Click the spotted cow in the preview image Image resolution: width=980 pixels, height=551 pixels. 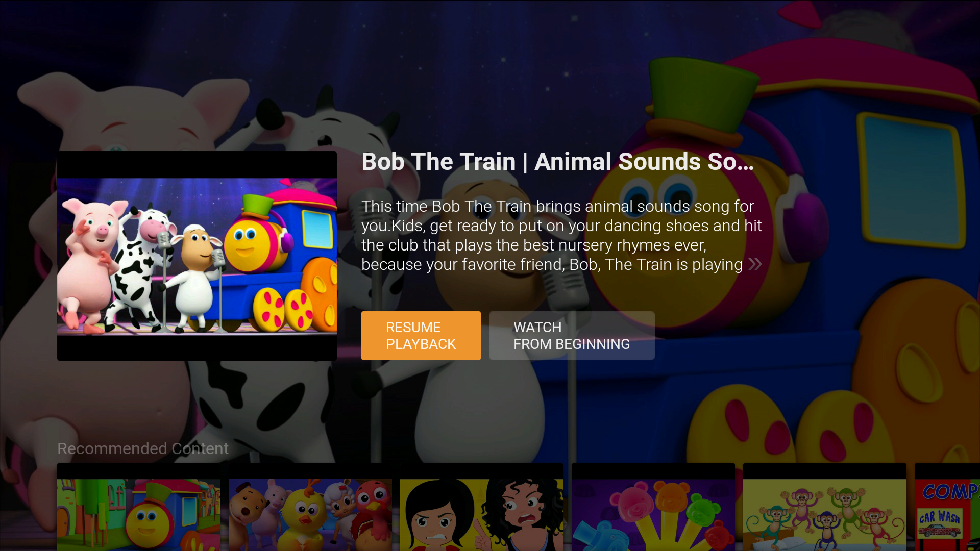tap(140, 265)
